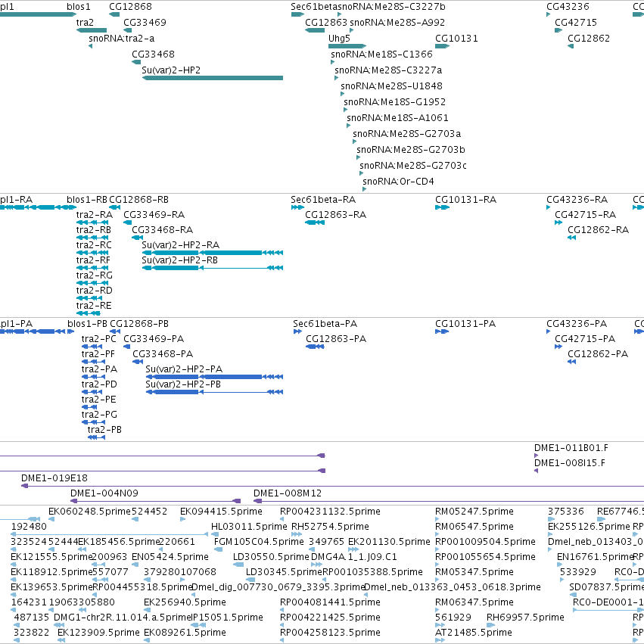The image size is (644, 644).
Task: Click the HL03011.5prime EST label
Action: click(249, 527)
